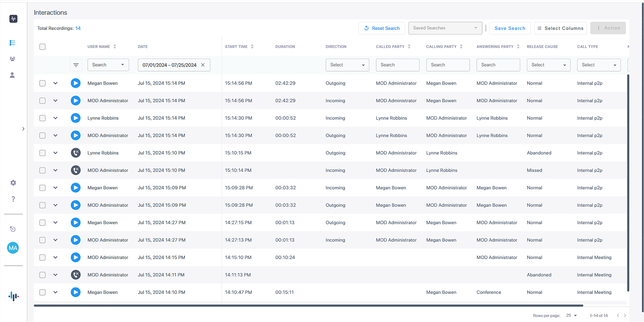Clear the date range filter
The width and height of the screenshot is (644, 322).
[x=203, y=65]
